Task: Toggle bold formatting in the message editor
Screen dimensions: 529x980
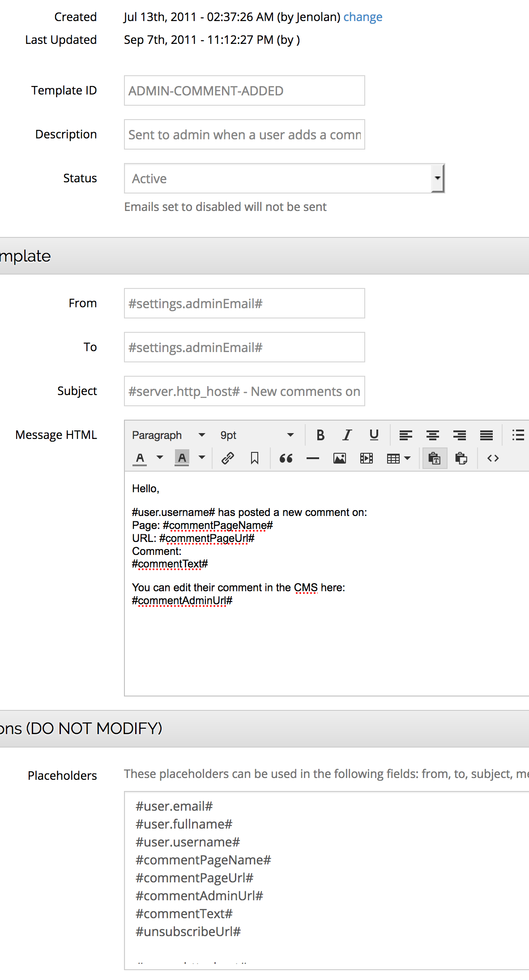Action: pos(320,435)
